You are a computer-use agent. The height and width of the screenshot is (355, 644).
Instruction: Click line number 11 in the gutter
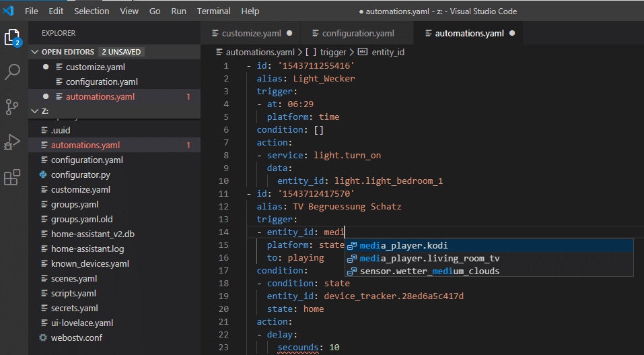pyautogui.click(x=223, y=194)
